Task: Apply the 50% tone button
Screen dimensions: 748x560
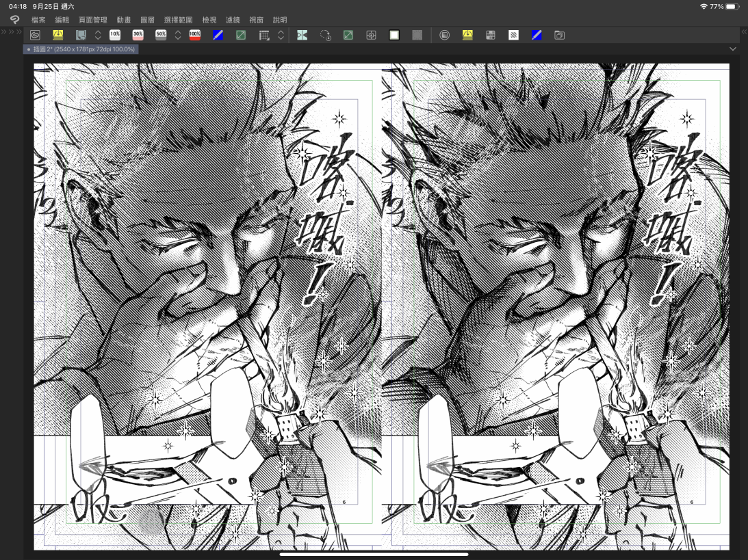Action: [x=161, y=36]
